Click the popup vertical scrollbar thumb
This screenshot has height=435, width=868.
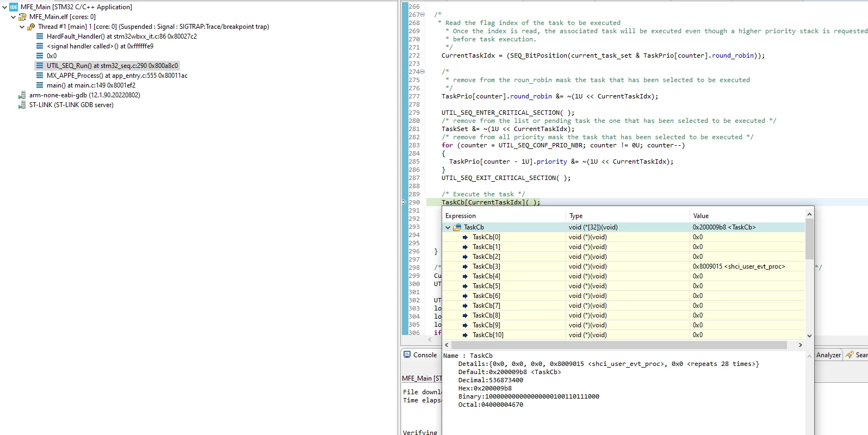click(809, 239)
